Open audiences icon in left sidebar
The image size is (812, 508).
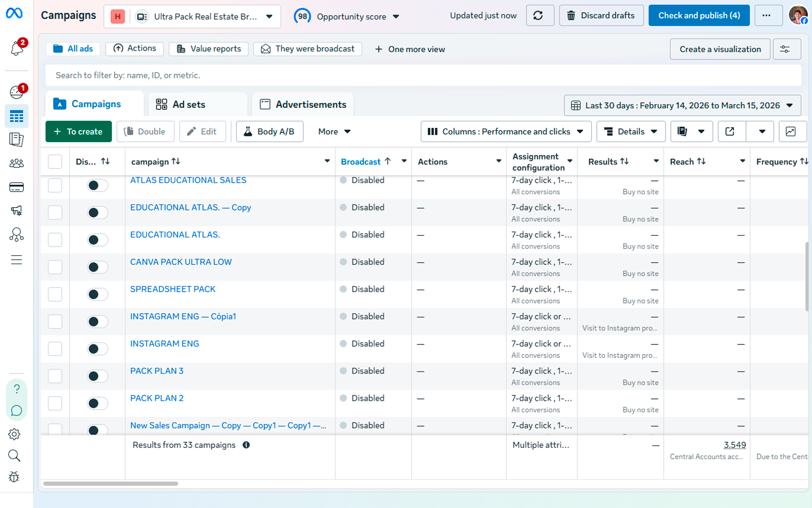pos(16,163)
